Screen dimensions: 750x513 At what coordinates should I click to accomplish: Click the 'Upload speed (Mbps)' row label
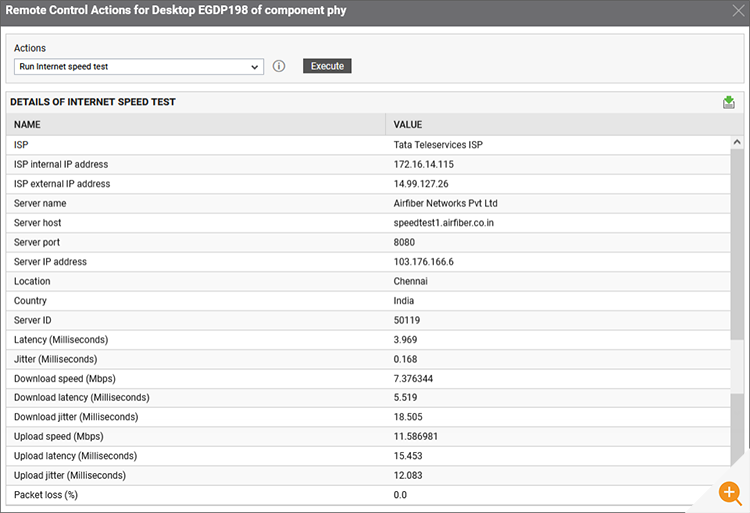pos(58,437)
